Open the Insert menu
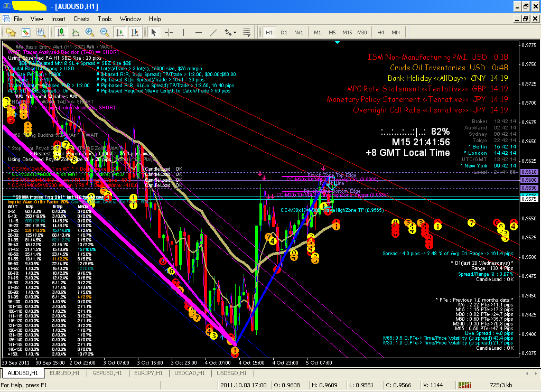Screen dimensions: 541x392 coord(57,19)
